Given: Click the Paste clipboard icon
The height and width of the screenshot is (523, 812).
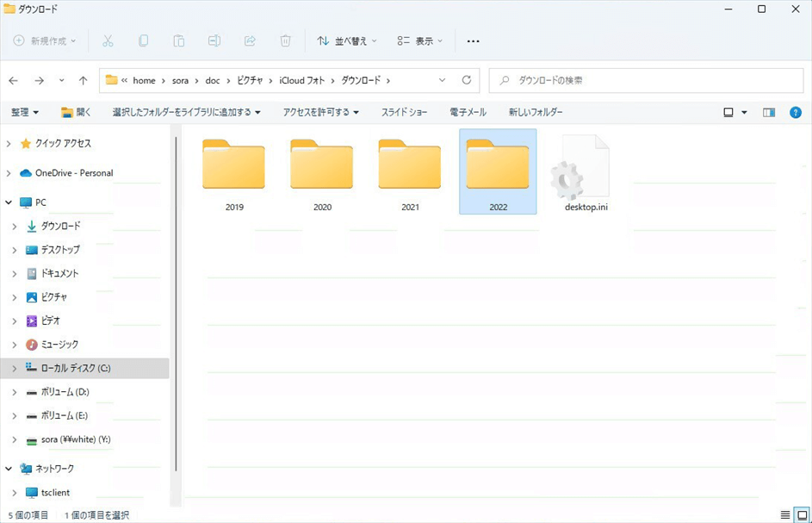Looking at the screenshot, I should coord(178,40).
